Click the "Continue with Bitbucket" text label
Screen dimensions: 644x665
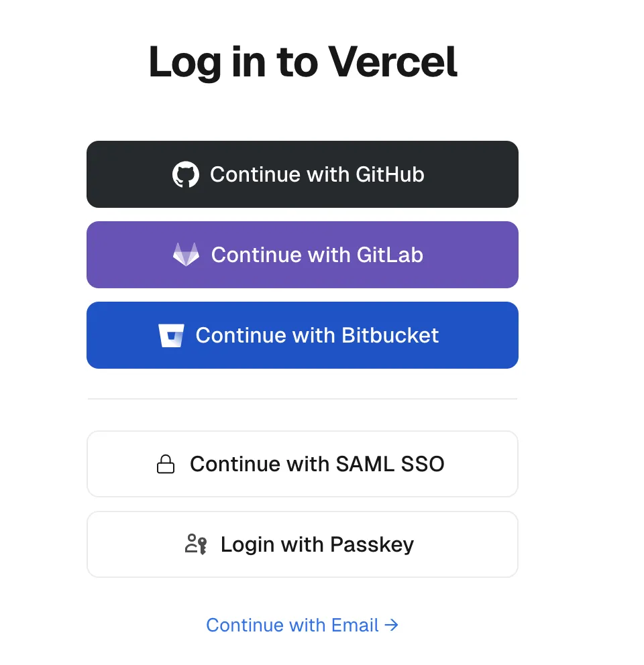tap(317, 335)
